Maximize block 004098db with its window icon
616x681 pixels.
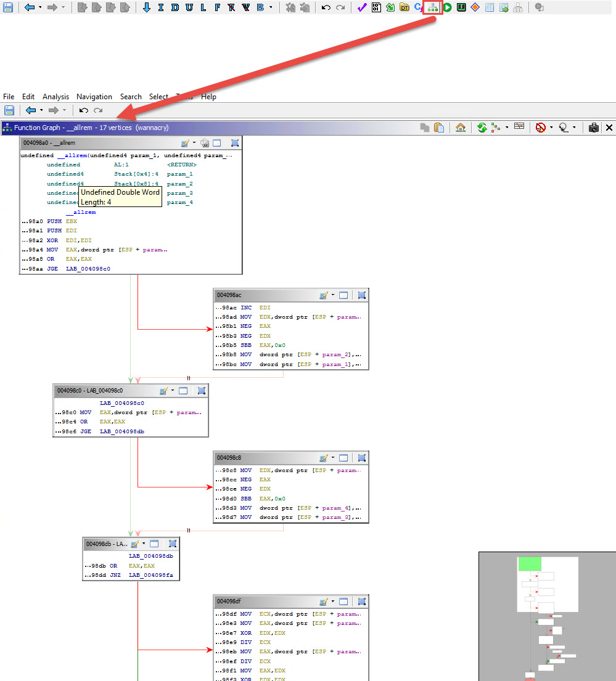pos(154,544)
